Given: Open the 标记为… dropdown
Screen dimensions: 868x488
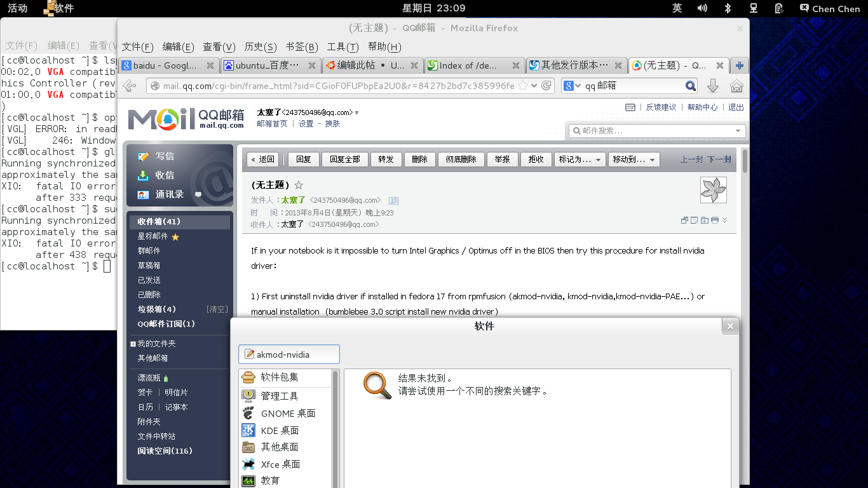Looking at the screenshot, I should click(x=580, y=159).
